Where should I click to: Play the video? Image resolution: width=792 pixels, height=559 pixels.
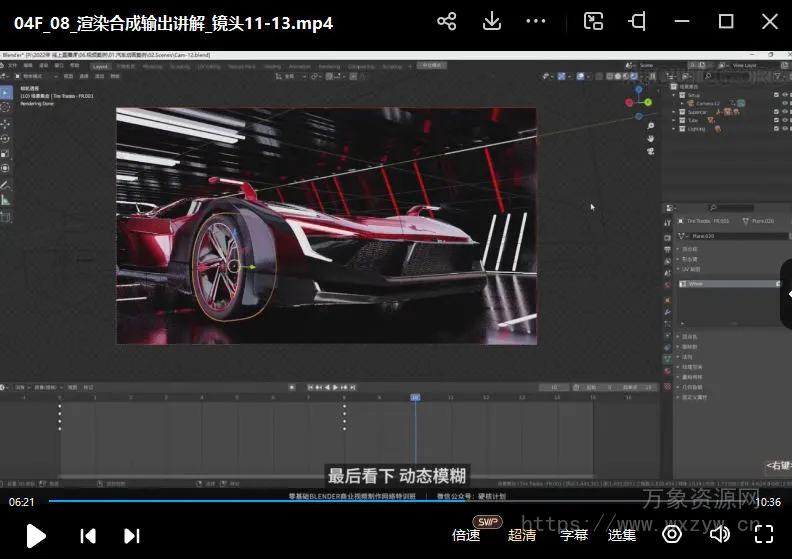36,535
